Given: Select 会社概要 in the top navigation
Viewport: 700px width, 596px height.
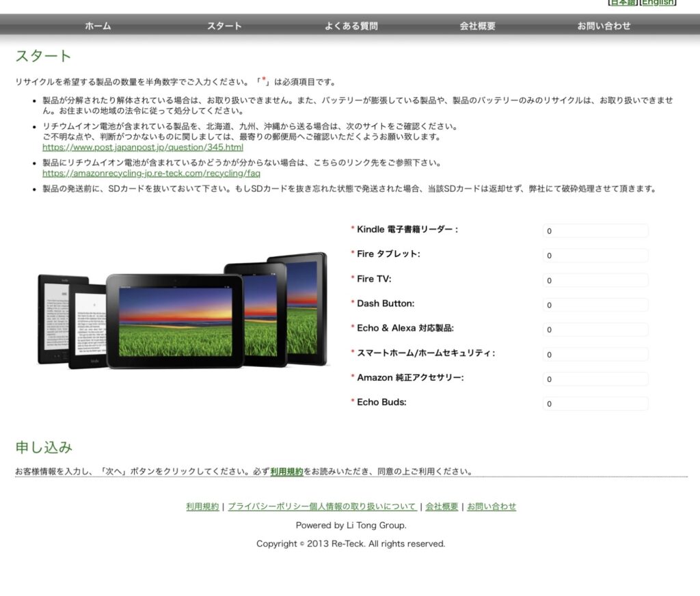Looking at the screenshot, I should (x=477, y=26).
